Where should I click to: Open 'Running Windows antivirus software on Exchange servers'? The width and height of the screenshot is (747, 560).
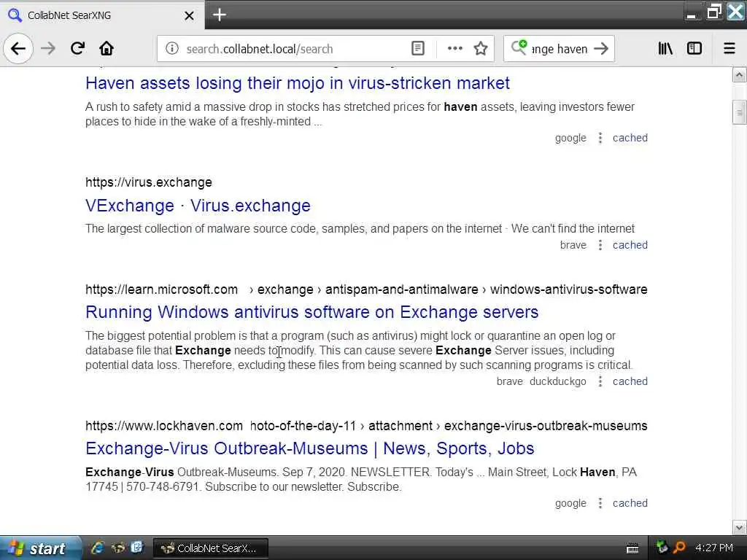(311, 312)
